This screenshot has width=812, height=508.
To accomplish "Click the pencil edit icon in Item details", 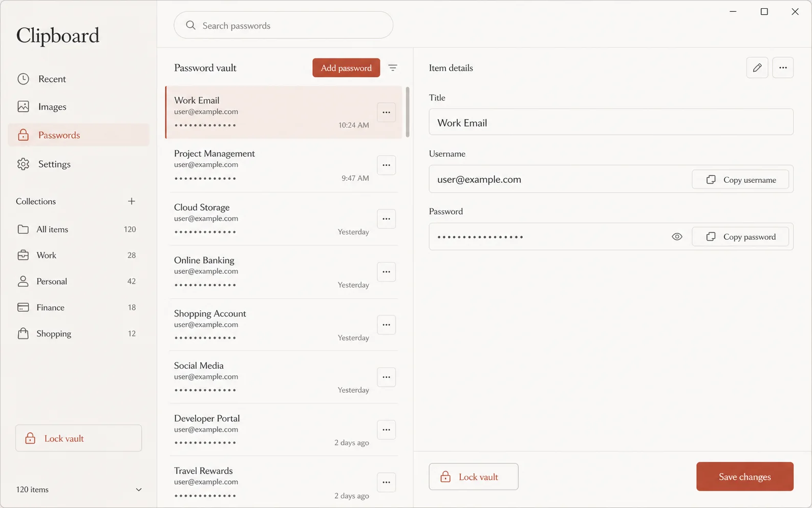I will point(757,68).
